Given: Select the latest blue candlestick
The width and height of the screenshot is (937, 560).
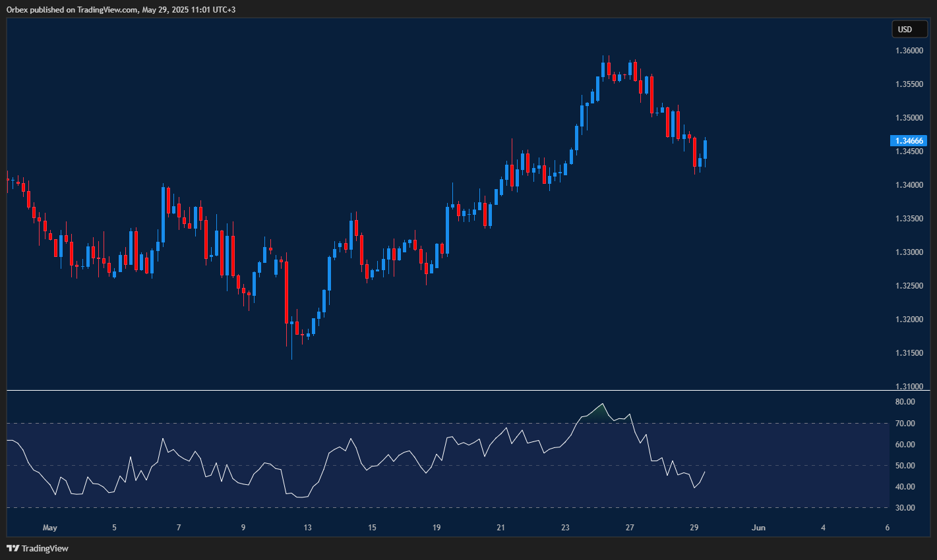Looking at the screenshot, I should point(704,148).
